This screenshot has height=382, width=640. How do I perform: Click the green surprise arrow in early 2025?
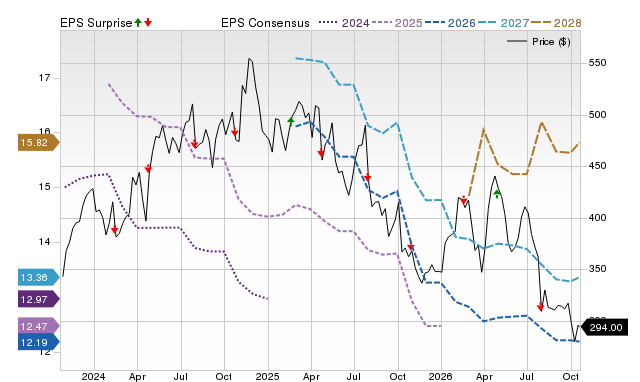tap(291, 121)
